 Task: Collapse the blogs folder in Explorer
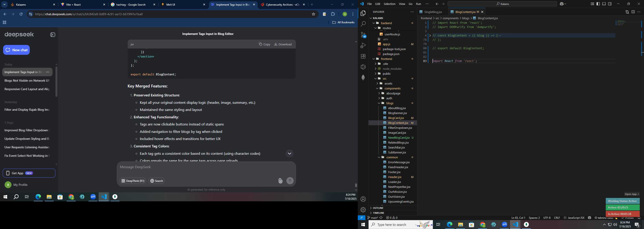[392, 103]
